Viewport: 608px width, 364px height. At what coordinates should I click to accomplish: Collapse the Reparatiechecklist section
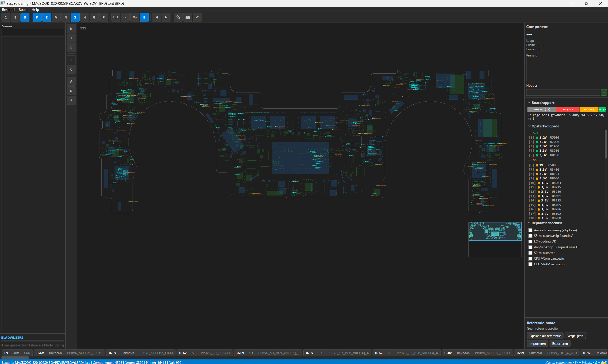(x=529, y=223)
